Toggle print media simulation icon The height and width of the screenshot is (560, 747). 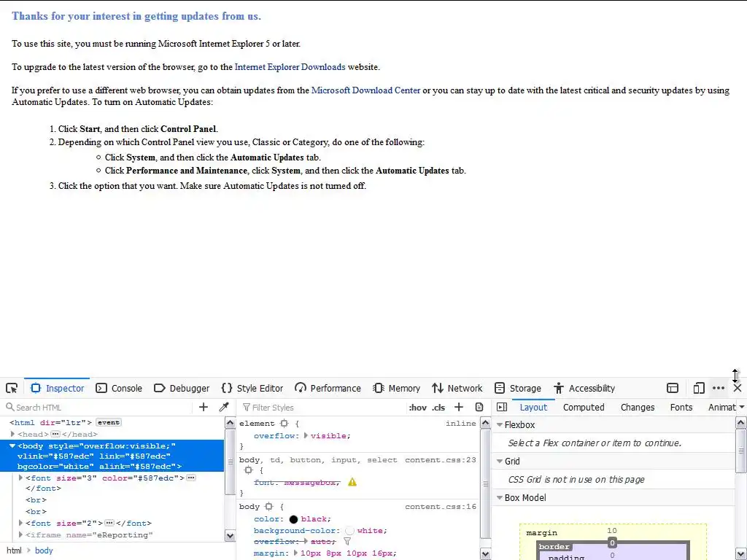(x=479, y=407)
